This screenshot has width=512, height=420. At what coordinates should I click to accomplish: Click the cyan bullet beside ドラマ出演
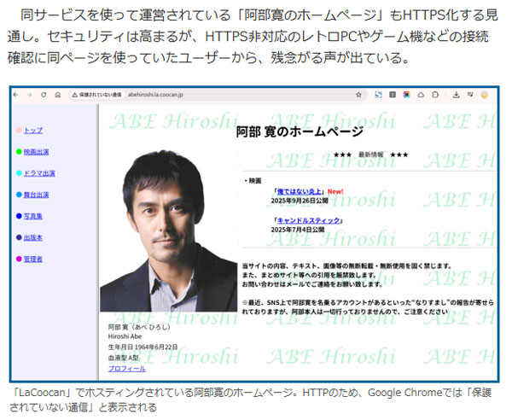(19, 173)
